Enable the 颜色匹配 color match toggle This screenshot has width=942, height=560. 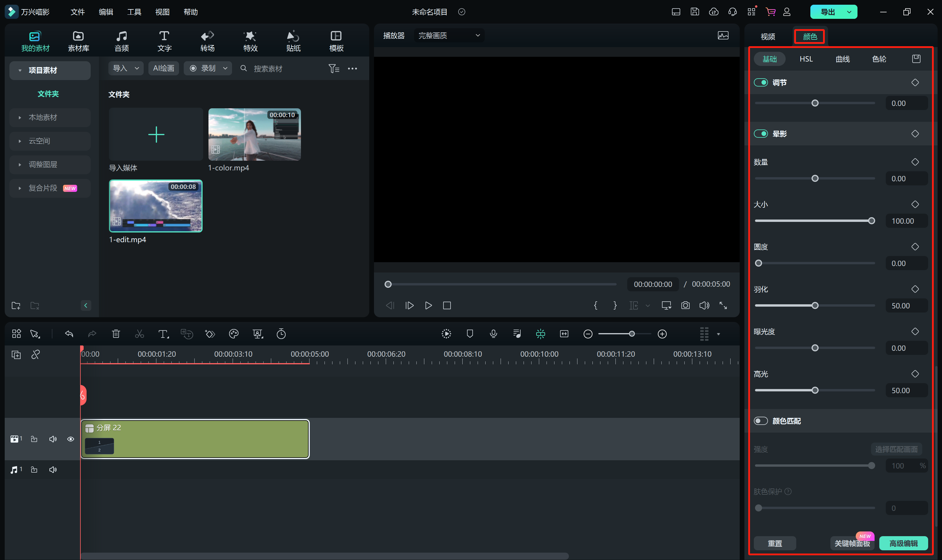pyautogui.click(x=760, y=421)
